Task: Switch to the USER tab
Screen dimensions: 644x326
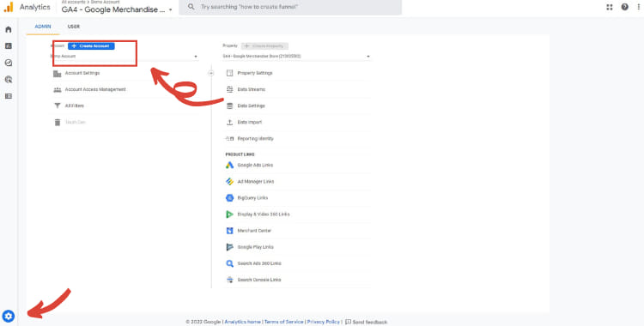Action: coord(74,27)
